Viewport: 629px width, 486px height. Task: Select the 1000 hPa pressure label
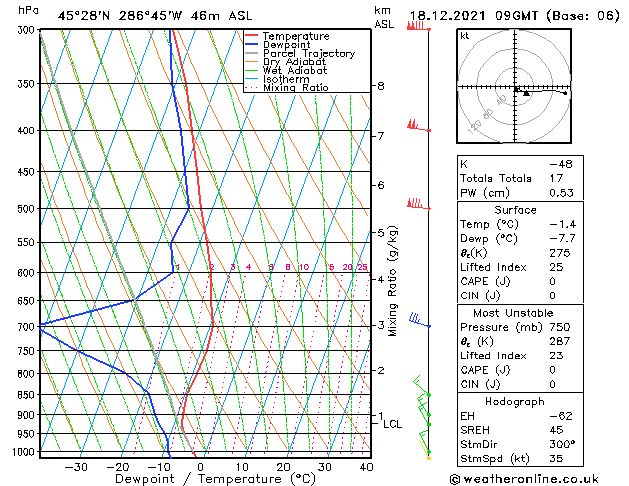coord(25,452)
